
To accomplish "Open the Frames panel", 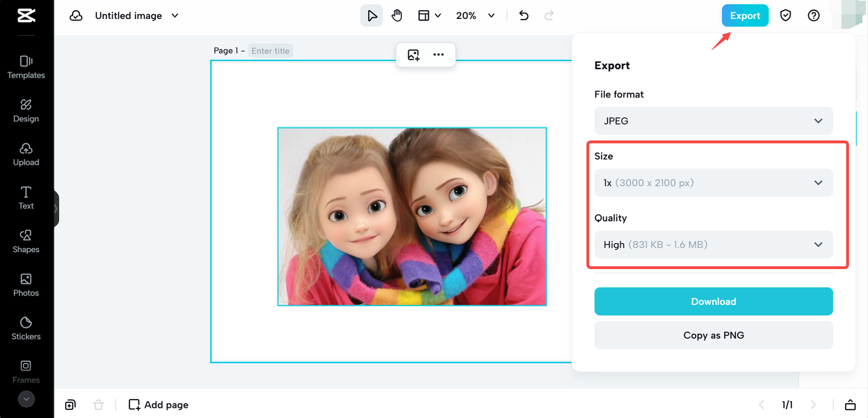I will click(x=26, y=371).
